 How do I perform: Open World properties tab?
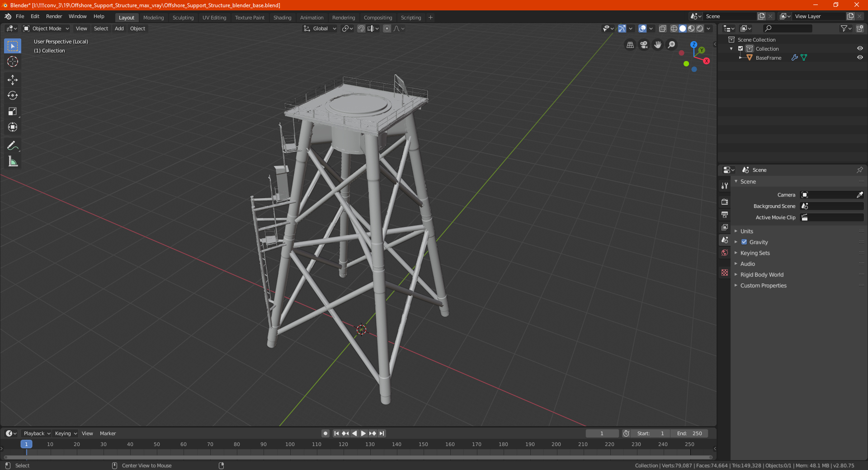[725, 253]
